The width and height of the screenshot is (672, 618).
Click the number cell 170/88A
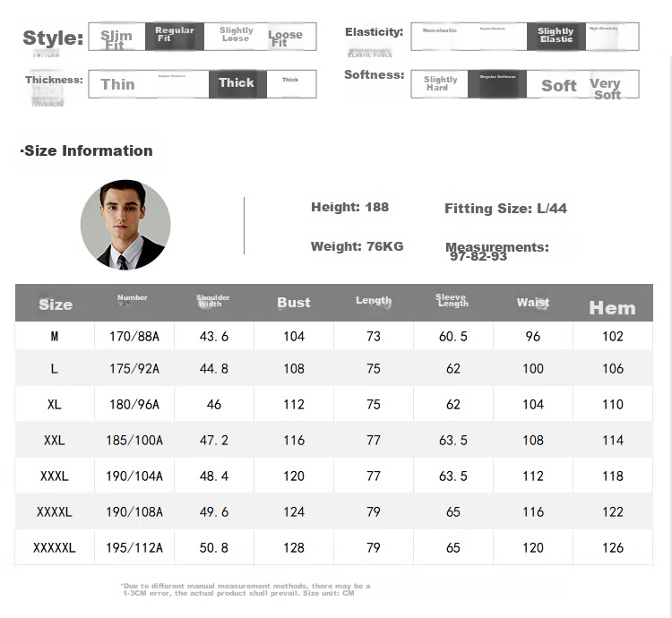click(x=134, y=337)
